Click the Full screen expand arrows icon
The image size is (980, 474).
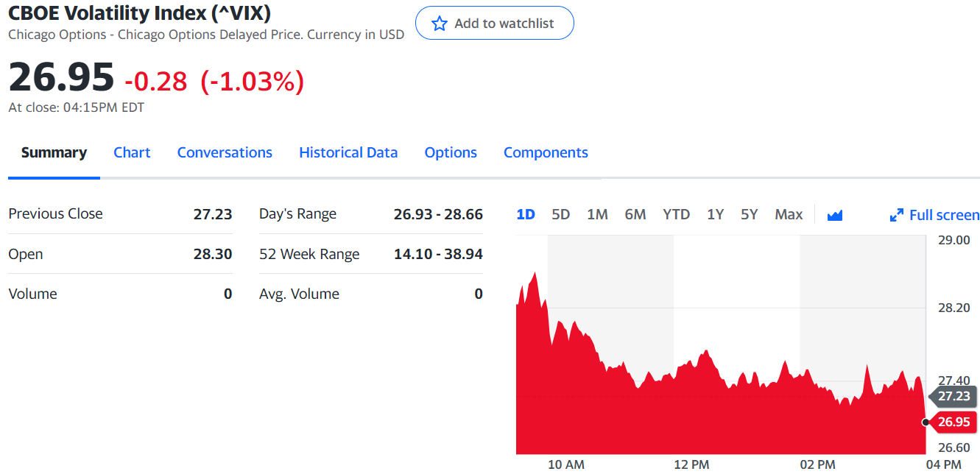tap(896, 216)
